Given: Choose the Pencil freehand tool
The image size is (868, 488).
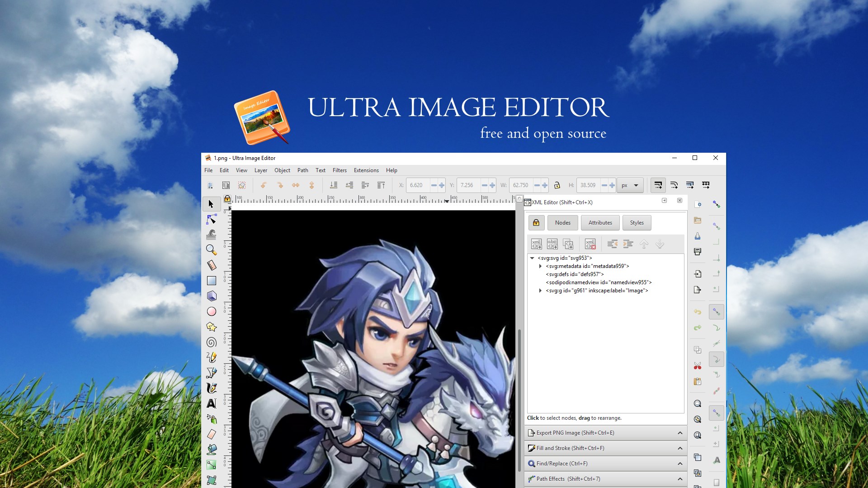Looking at the screenshot, I should 211,357.
